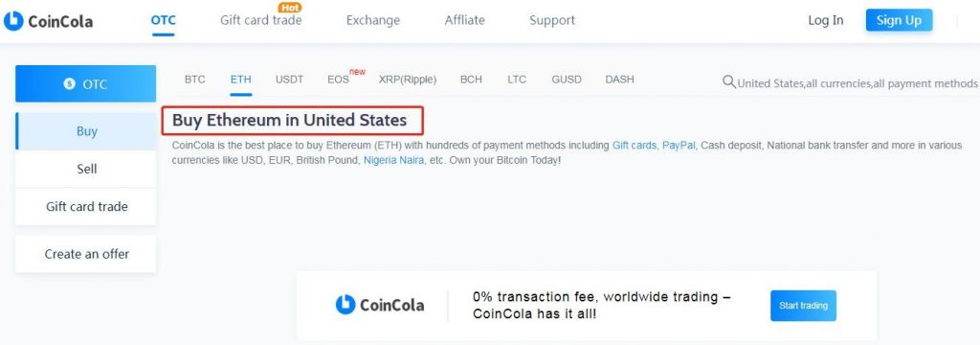The height and width of the screenshot is (345, 980).
Task: Open the Sell option in sidebar
Action: click(86, 169)
